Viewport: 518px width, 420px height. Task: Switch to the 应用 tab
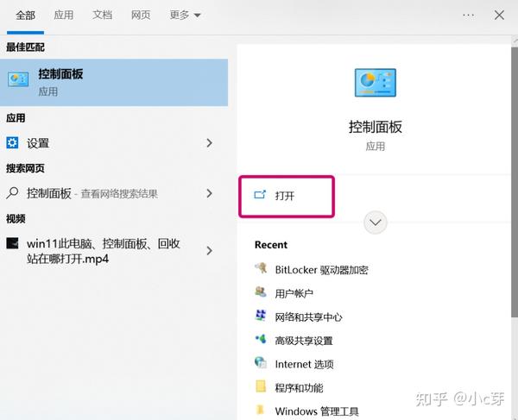pyautogui.click(x=63, y=16)
